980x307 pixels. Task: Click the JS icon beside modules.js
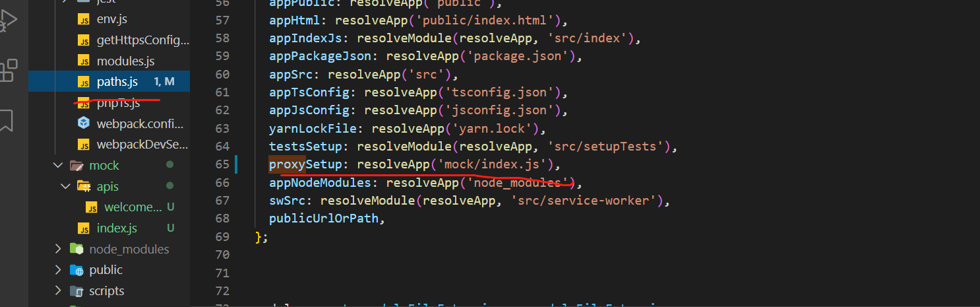tap(84, 61)
